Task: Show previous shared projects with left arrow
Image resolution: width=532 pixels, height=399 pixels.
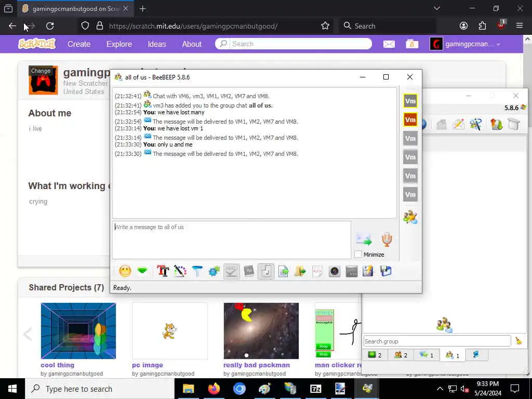Action: (28, 334)
